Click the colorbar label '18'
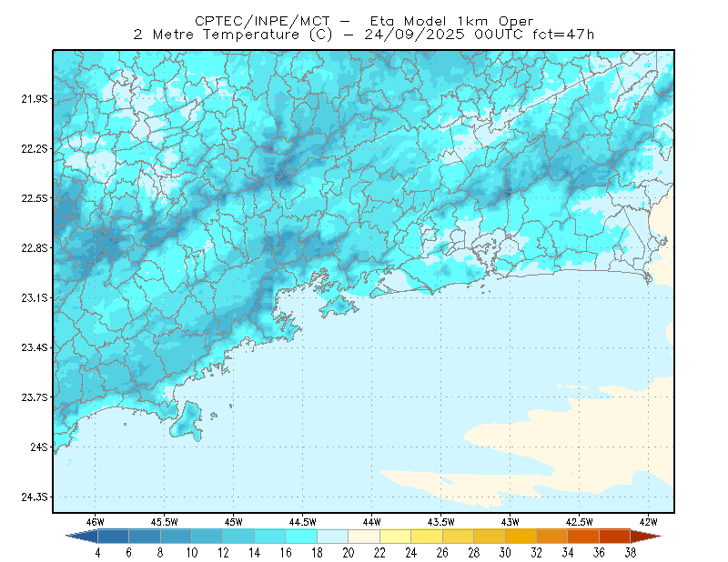This screenshot has width=728, height=562. pyautogui.click(x=317, y=553)
